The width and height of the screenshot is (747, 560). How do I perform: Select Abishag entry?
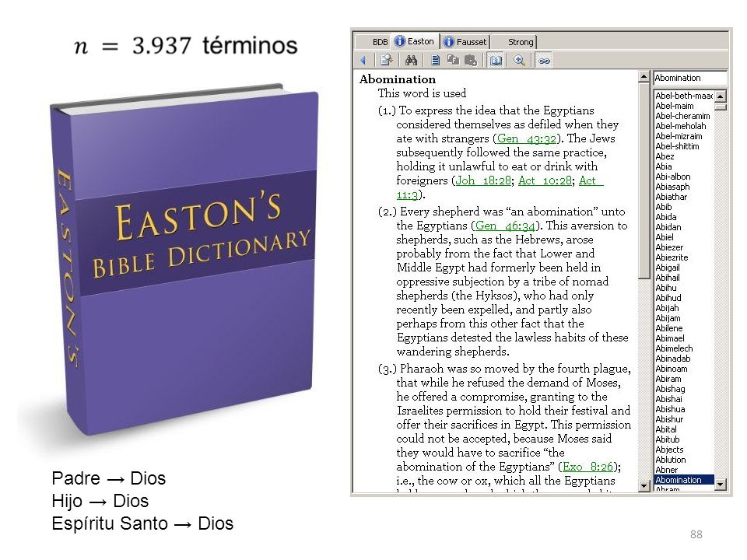(x=670, y=389)
